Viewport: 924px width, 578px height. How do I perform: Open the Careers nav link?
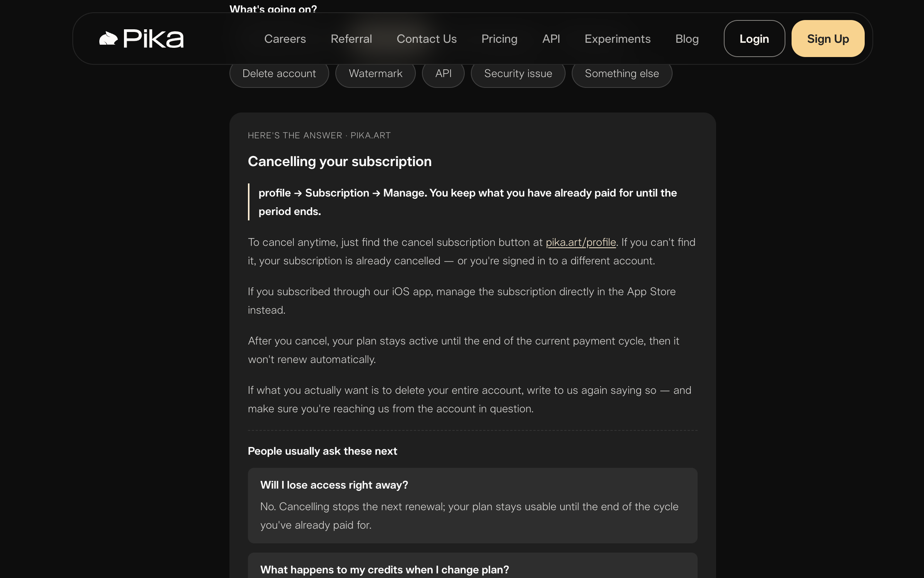pos(285,39)
